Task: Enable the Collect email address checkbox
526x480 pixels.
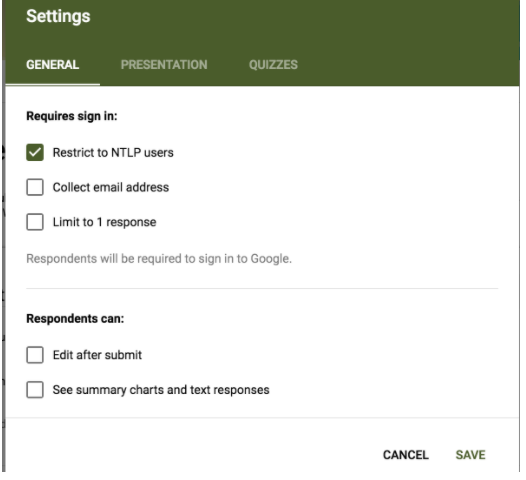Action: pos(35,187)
